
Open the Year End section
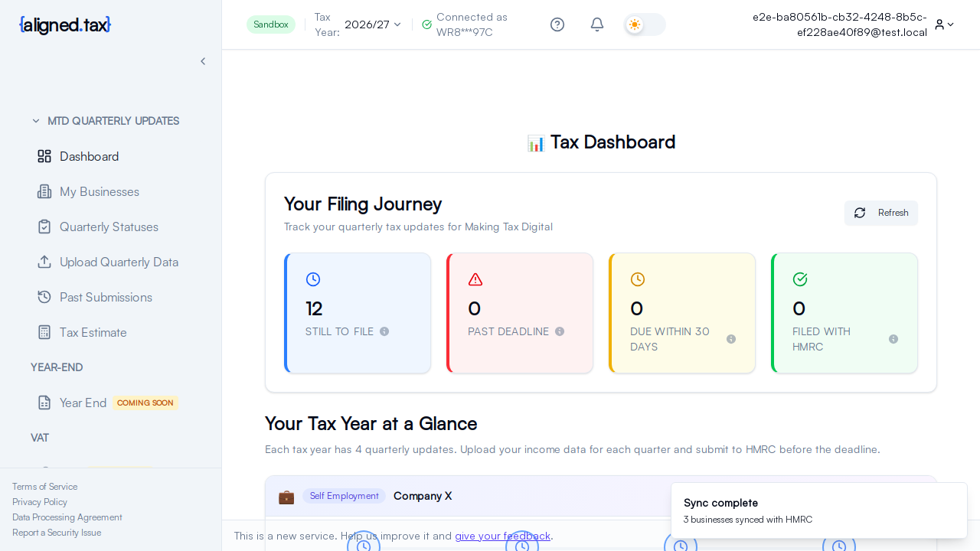(83, 403)
